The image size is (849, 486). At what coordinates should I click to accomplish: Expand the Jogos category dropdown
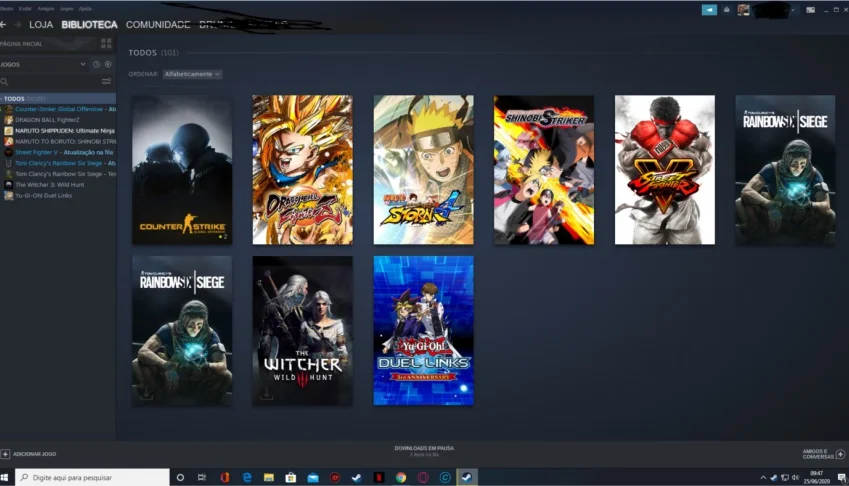[x=83, y=64]
